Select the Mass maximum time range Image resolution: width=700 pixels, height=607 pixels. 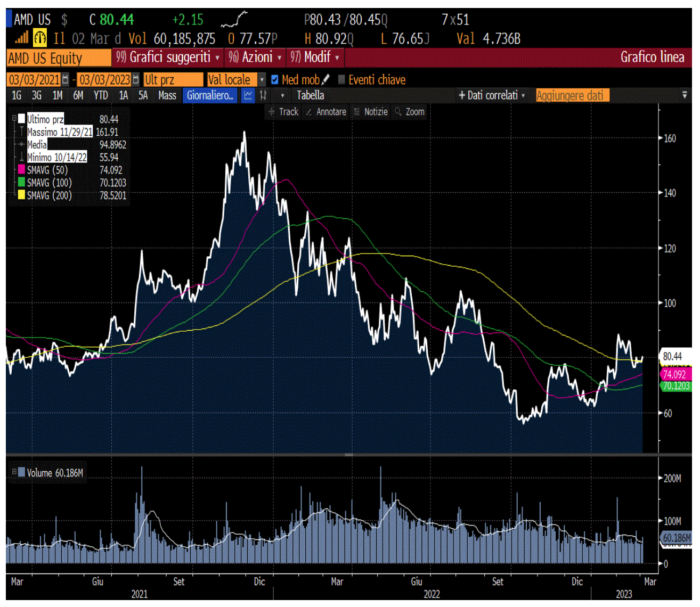point(167,96)
